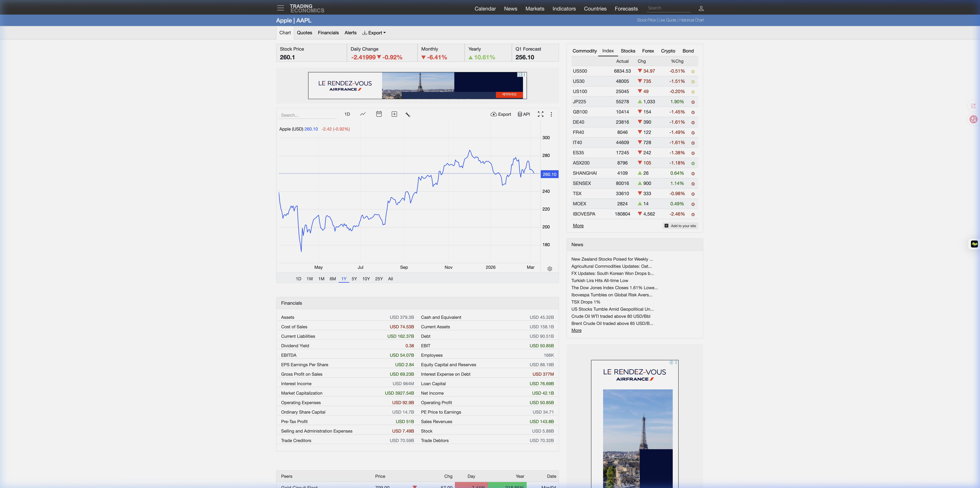Select the 5Y time range
Image resolution: width=980 pixels, height=488 pixels.
click(x=354, y=279)
